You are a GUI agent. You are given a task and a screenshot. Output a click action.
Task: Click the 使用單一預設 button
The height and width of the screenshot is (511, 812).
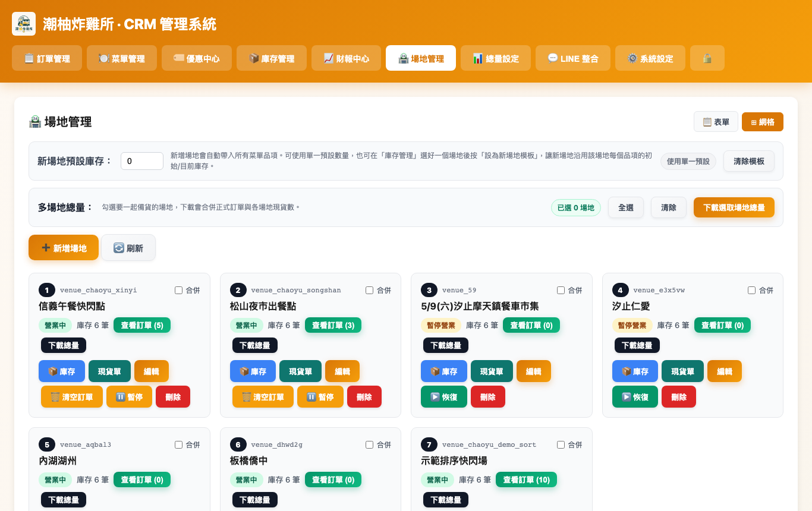688,161
